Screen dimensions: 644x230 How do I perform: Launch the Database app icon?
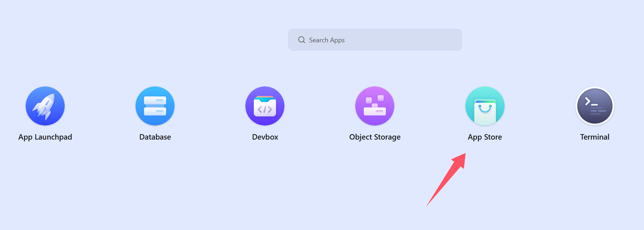pyautogui.click(x=155, y=106)
